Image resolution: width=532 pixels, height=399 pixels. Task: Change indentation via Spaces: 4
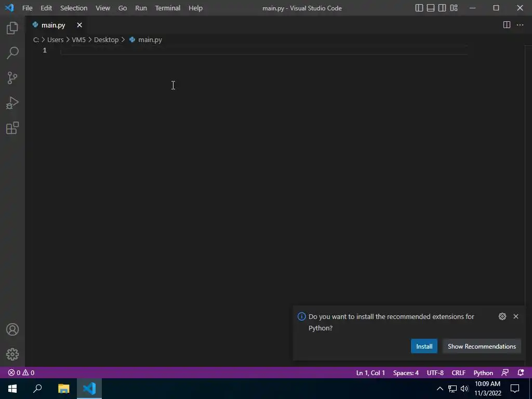tap(406, 373)
